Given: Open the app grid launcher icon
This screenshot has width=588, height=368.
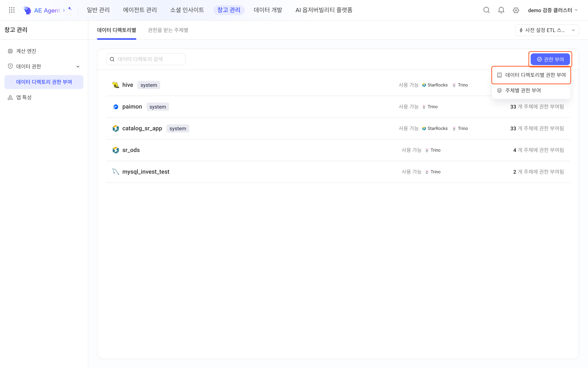Looking at the screenshot, I should tap(12, 10).
